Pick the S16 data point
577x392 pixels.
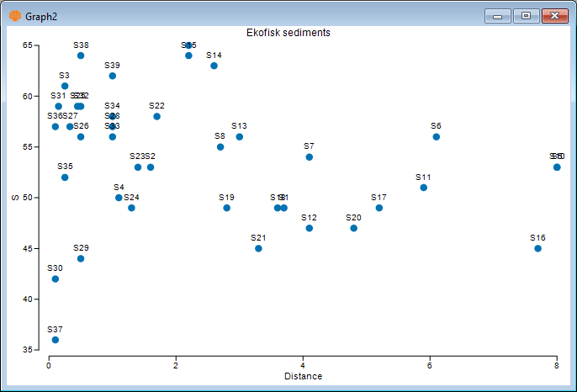(x=538, y=248)
